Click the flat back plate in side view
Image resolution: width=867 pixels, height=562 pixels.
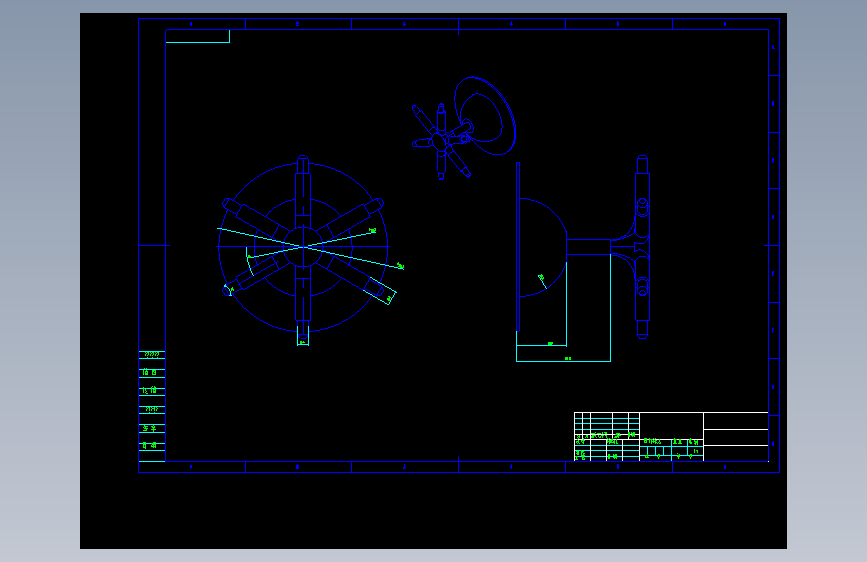coord(518,247)
